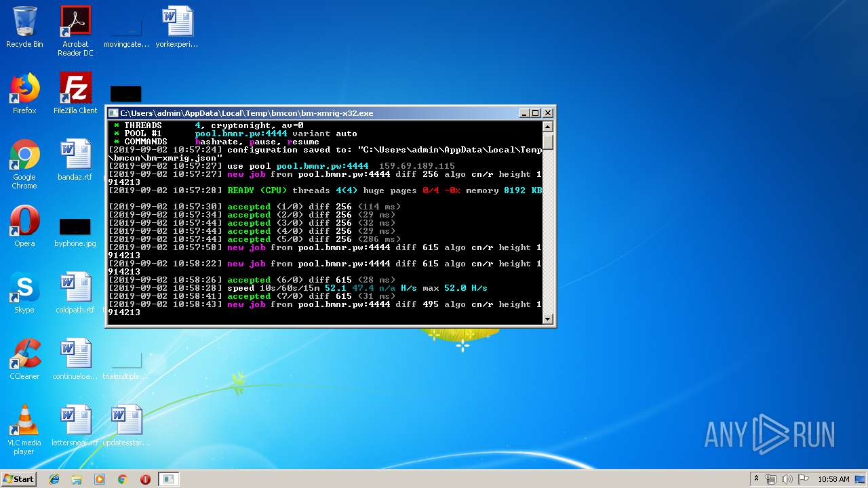
Task: Click the COMMANDS line in console
Action: click(216, 142)
